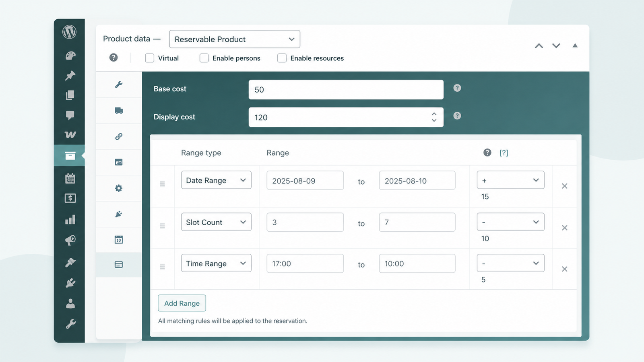Open Time Range type dropdown

[x=216, y=263]
